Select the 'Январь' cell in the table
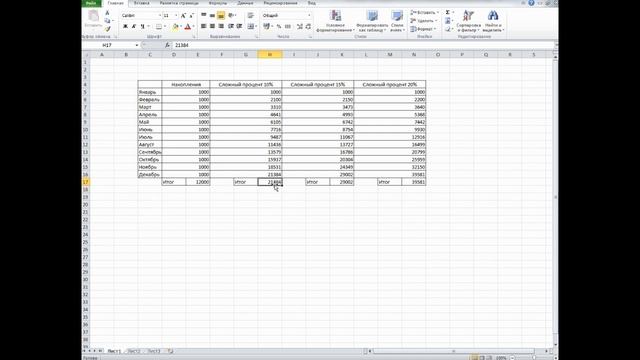The image size is (640, 360). tap(150, 92)
